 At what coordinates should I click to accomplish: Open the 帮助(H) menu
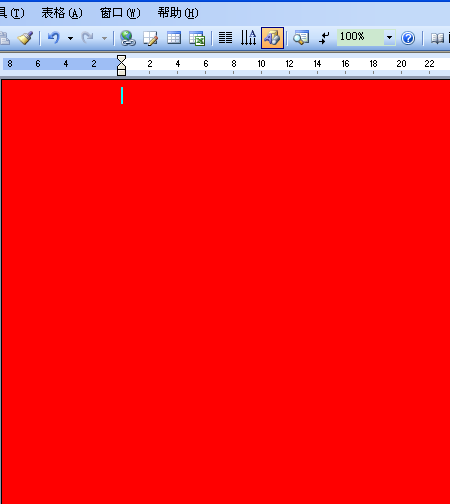tap(178, 13)
